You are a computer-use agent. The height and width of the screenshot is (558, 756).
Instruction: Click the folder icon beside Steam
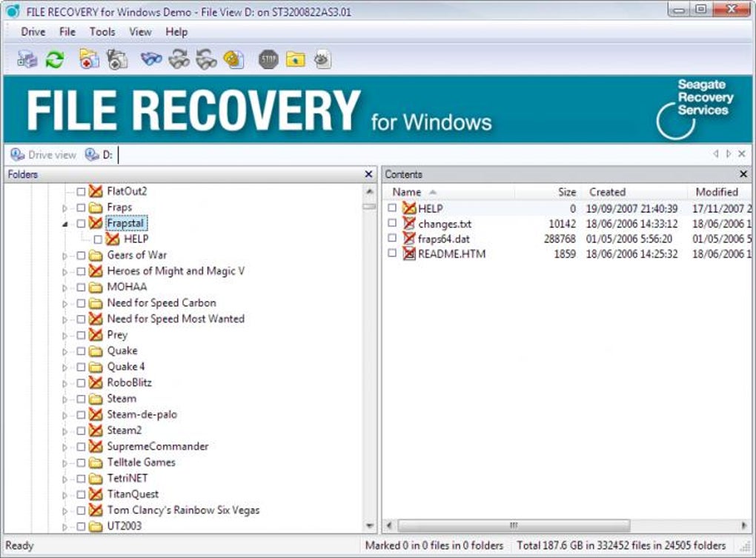[96, 399]
